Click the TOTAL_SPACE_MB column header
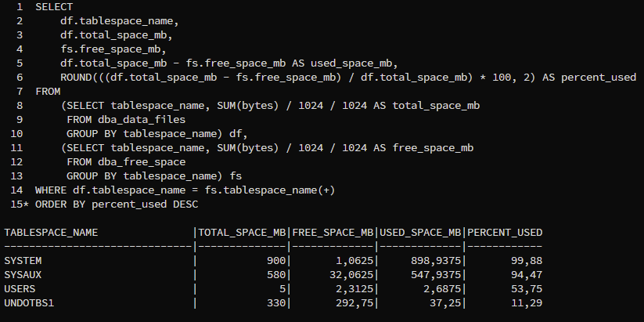644x322 pixels. 242,233
